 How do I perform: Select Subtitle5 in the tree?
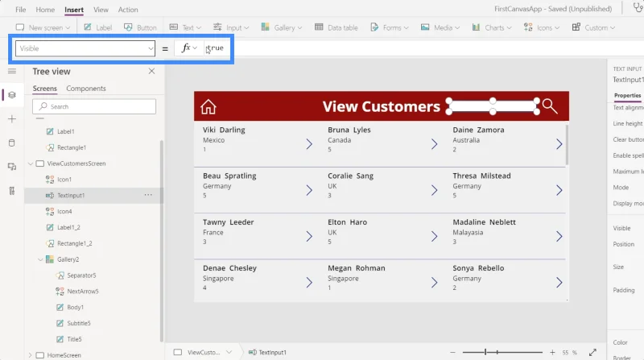pos(78,324)
